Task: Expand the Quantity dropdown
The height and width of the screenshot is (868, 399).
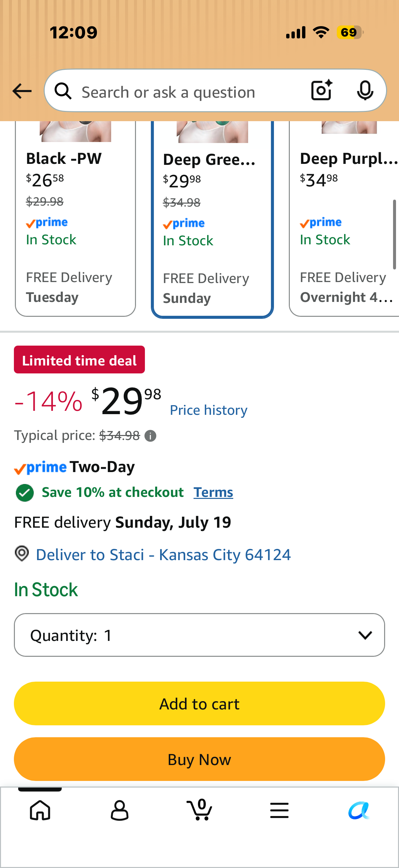Action: click(x=199, y=635)
